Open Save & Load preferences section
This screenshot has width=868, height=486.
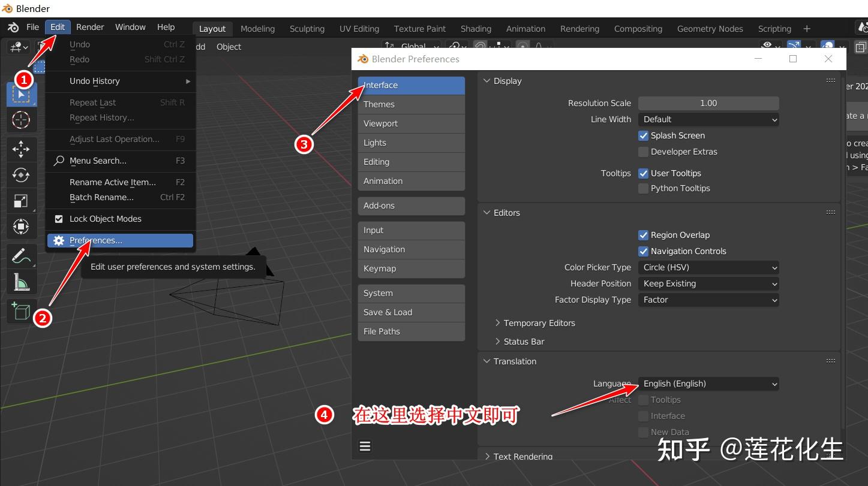(412, 312)
